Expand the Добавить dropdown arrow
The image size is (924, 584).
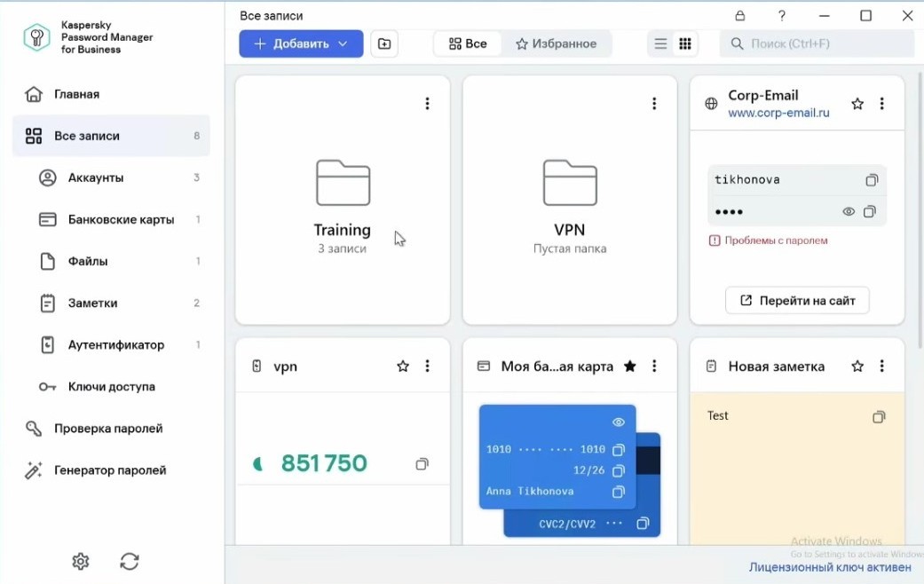(343, 43)
